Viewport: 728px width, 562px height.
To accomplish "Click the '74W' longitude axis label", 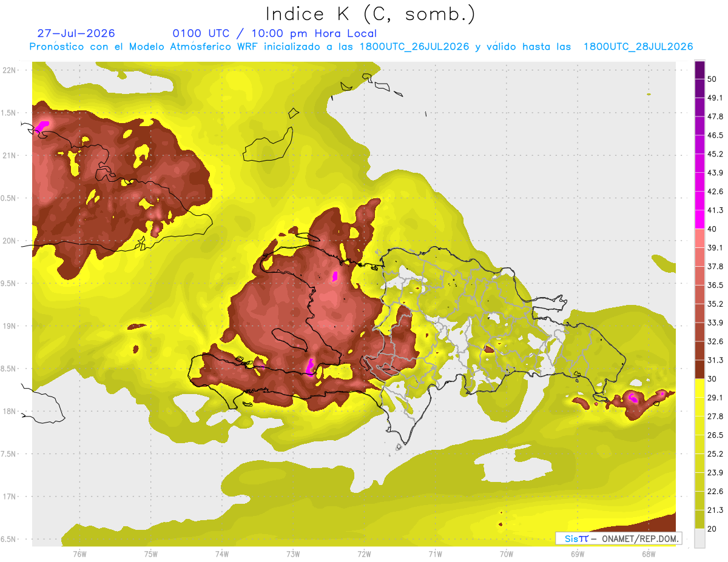I will point(222,554).
